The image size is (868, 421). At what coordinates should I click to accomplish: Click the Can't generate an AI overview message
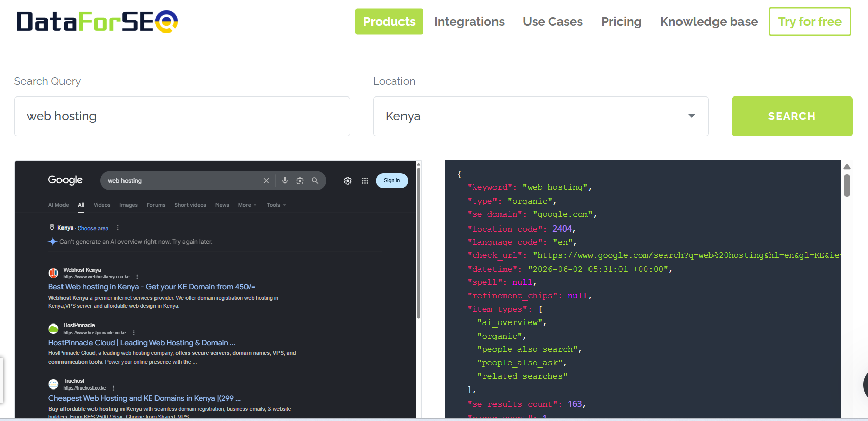[x=136, y=242]
